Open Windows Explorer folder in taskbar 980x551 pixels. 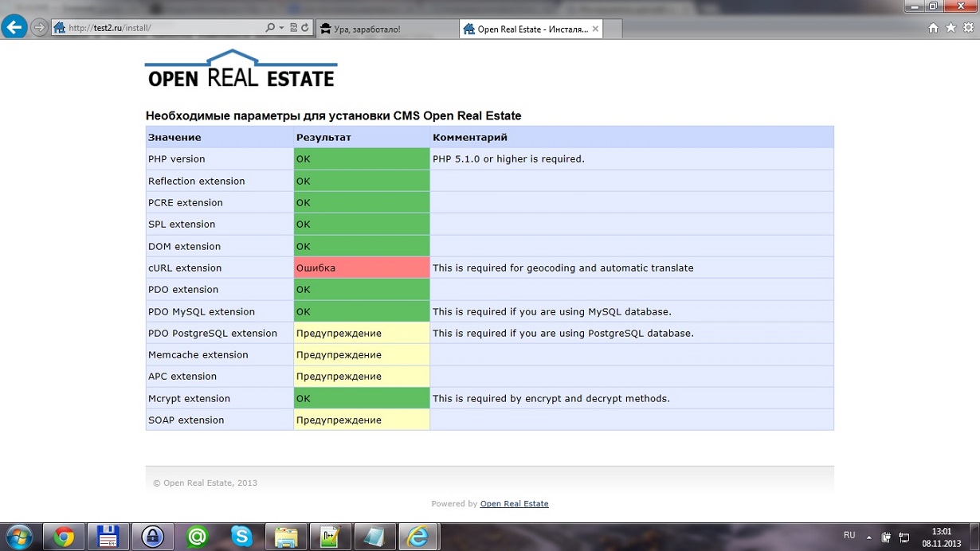286,537
